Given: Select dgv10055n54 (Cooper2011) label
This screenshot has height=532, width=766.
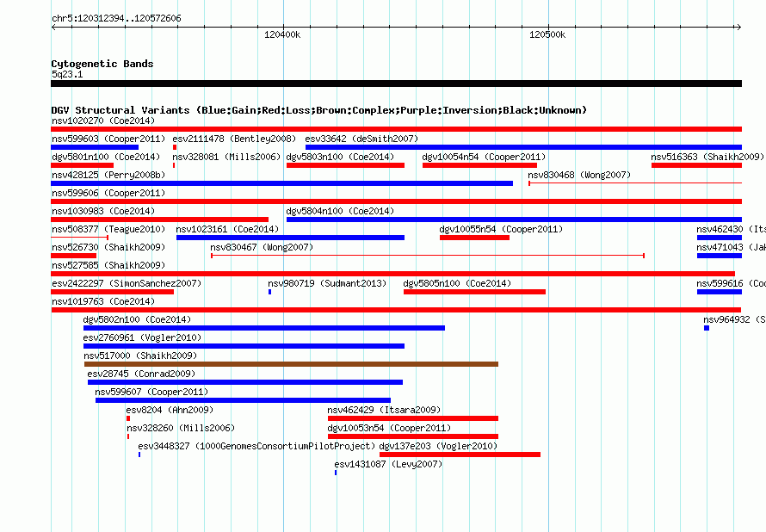Looking at the screenshot, I should pos(501,229).
